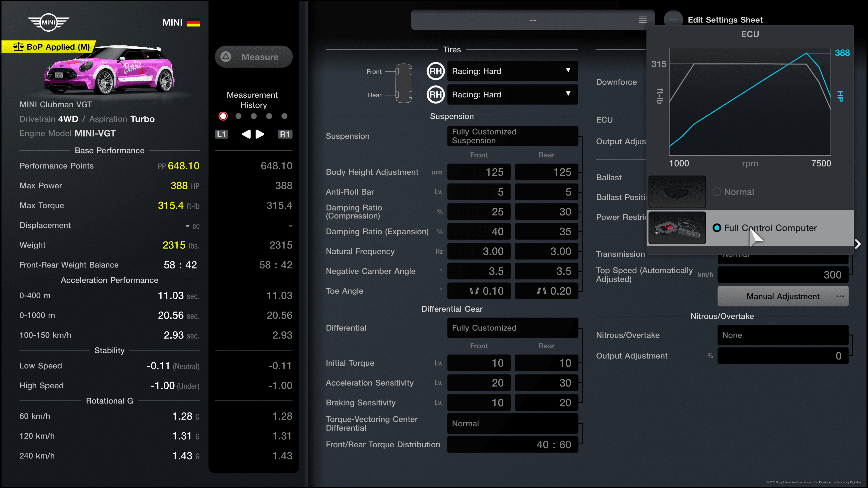Click the Manual Adjustment button
Image resolution: width=868 pixels, height=488 pixels.
[782, 296]
